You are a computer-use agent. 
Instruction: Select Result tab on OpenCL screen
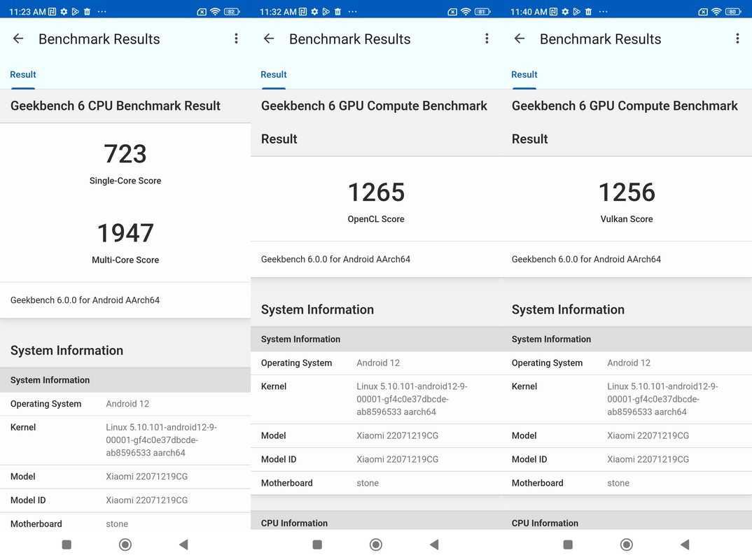coord(273,75)
